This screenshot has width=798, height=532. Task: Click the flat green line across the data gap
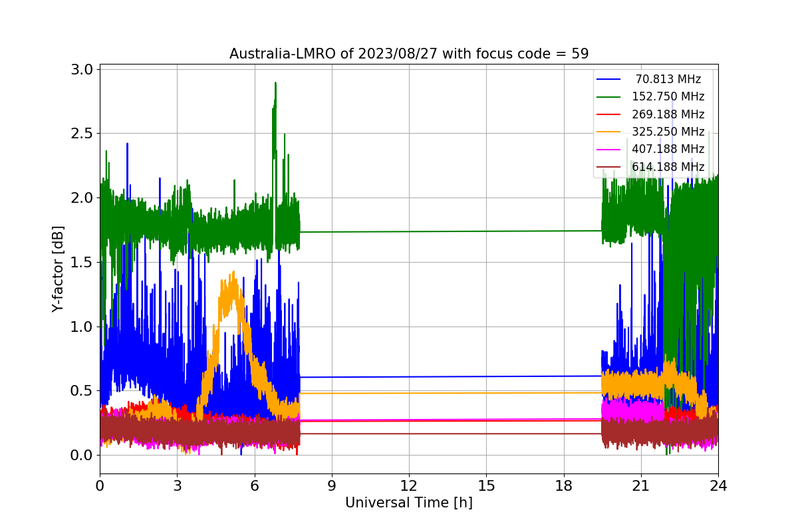click(451, 231)
